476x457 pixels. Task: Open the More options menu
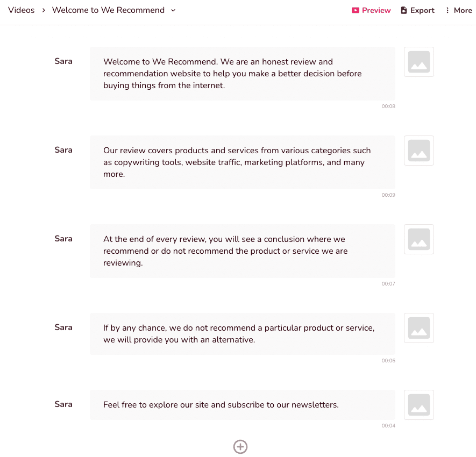point(459,10)
